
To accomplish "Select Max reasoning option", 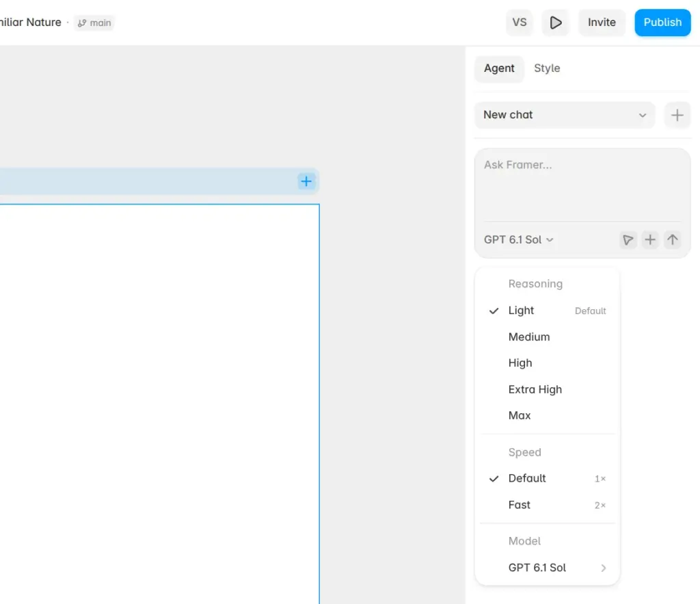I will (548, 415).
